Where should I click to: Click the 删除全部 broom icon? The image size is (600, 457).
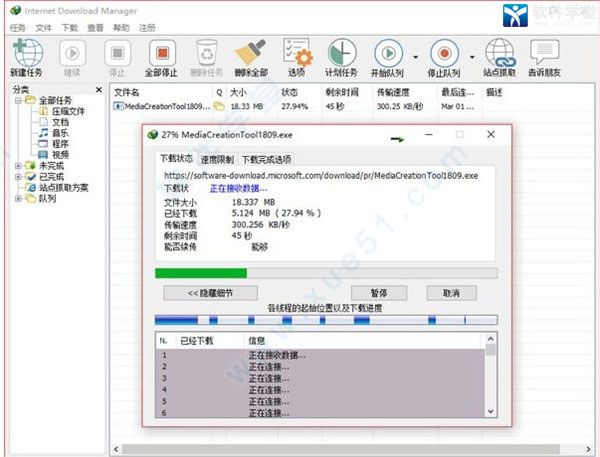point(251,52)
